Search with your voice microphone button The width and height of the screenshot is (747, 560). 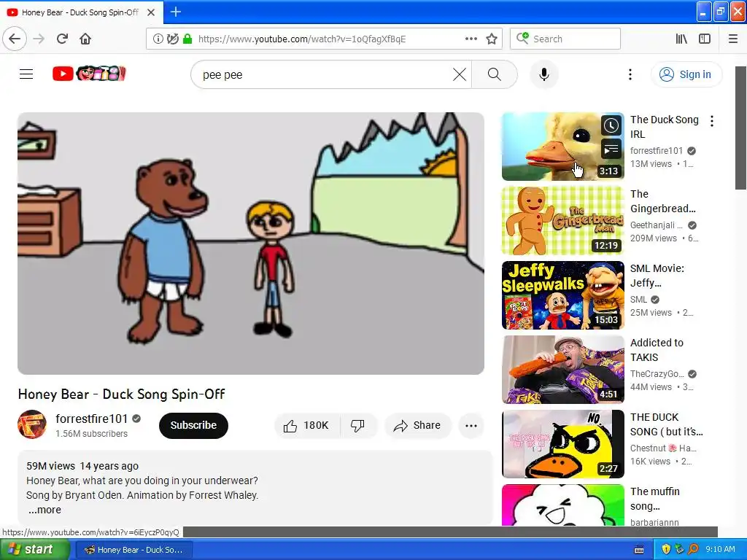tap(544, 74)
